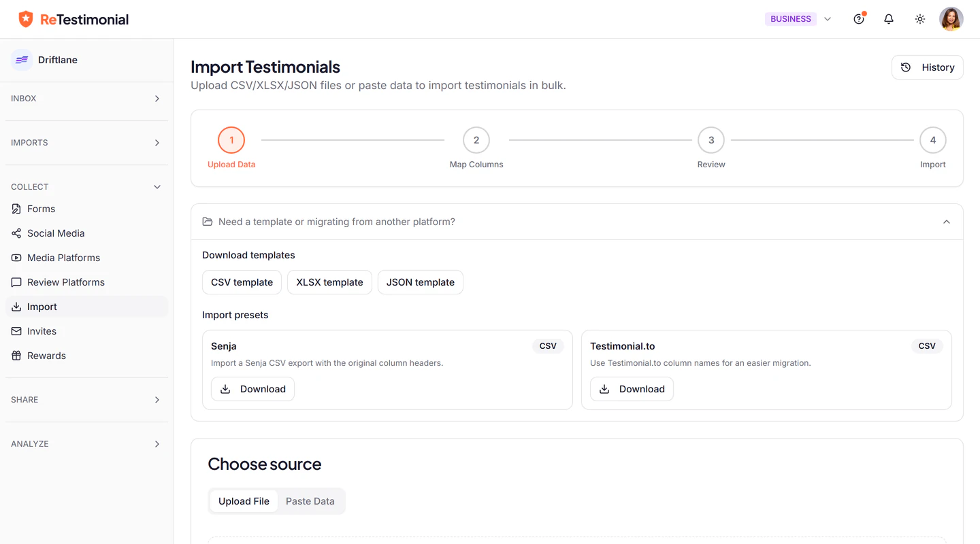Download the CSV template

pos(242,282)
